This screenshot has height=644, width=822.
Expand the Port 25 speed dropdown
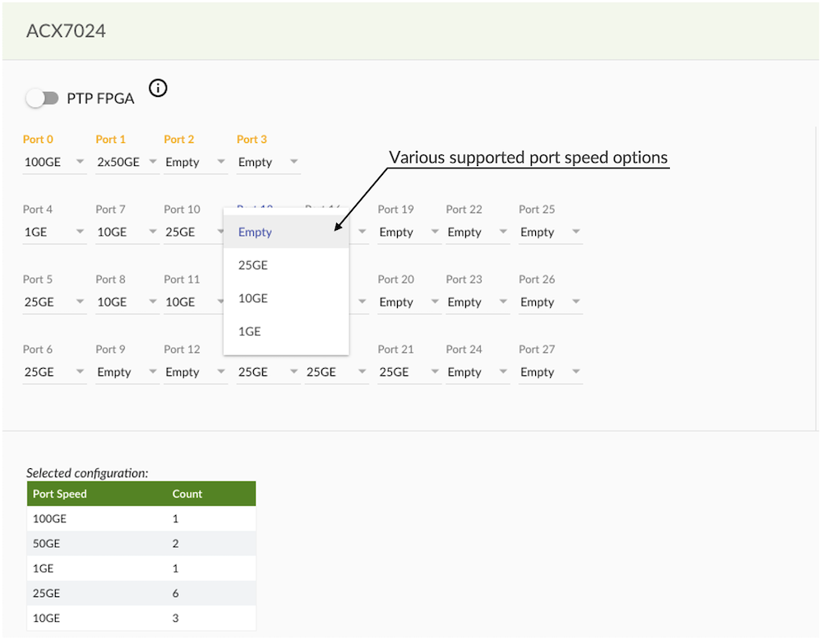point(550,232)
